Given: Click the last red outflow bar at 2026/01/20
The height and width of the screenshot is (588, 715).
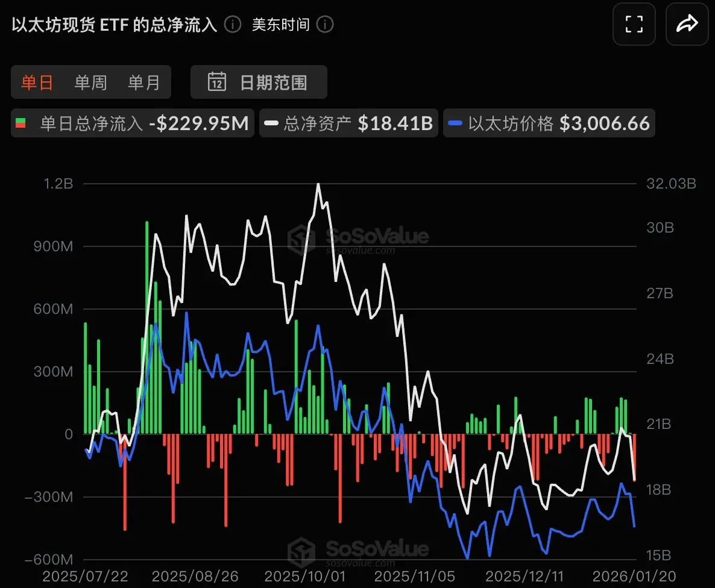Looking at the screenshot, I should pyautogui.click(x=634, y=457).
